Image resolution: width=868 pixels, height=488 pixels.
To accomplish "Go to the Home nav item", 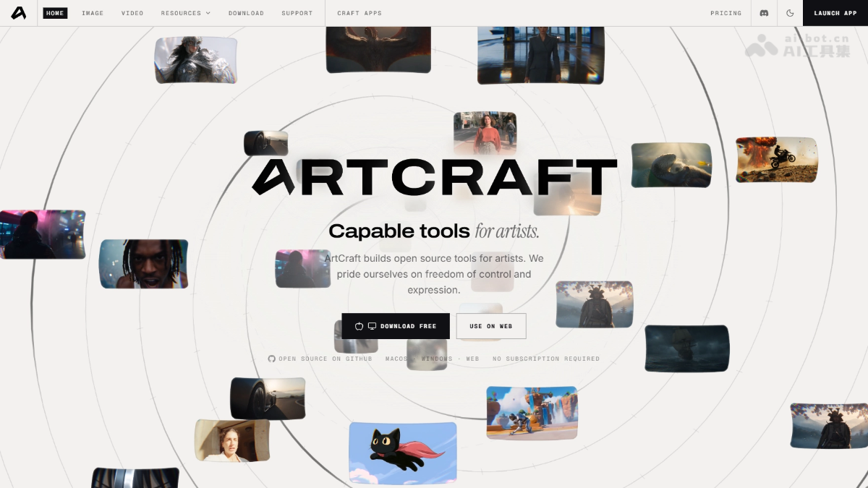I will coord(55,13).
